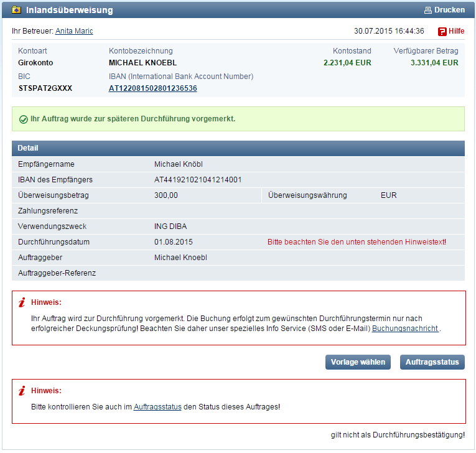Open advisor link Anita Maric

[74, 31]
